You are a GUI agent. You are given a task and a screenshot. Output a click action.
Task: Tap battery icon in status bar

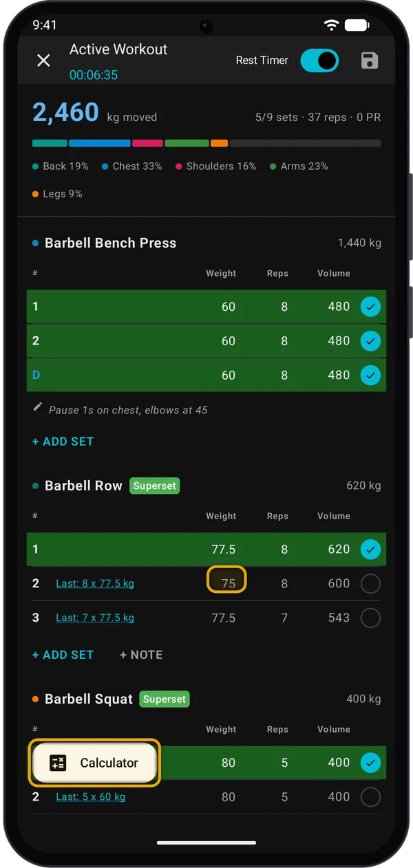coord(357,25)
